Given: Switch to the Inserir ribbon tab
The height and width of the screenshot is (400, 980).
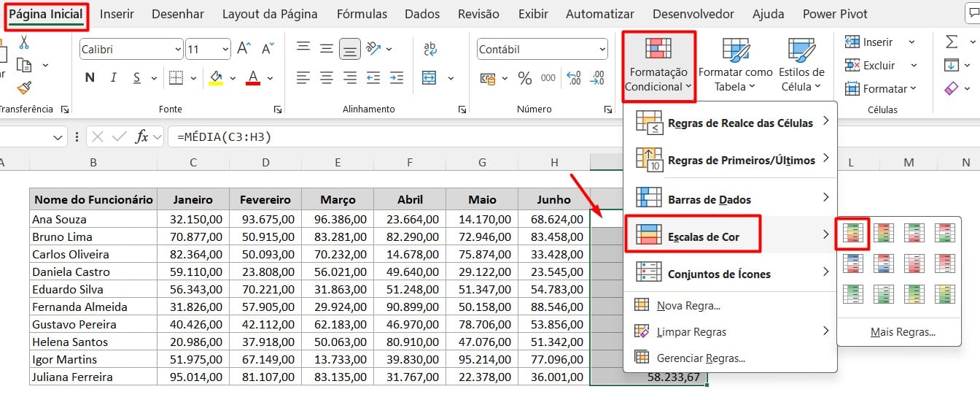Looking at the screenshot, I should (117, 14).
